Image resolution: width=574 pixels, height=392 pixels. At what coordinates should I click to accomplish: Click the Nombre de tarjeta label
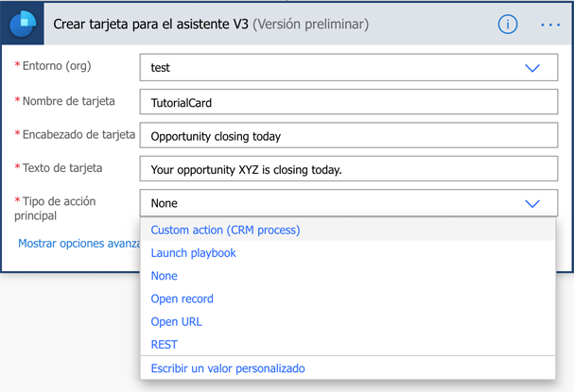[68, 101]
